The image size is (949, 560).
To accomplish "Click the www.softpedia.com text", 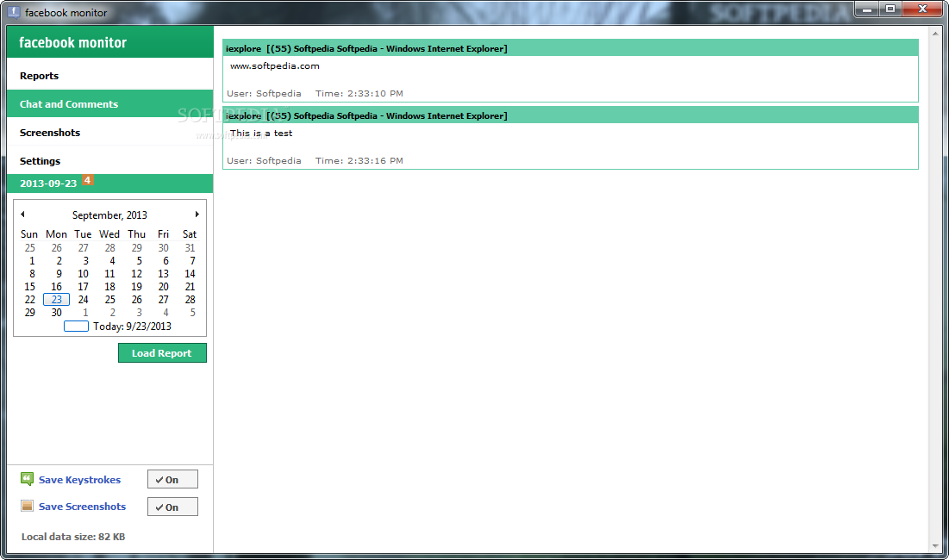I will [275, 66].
